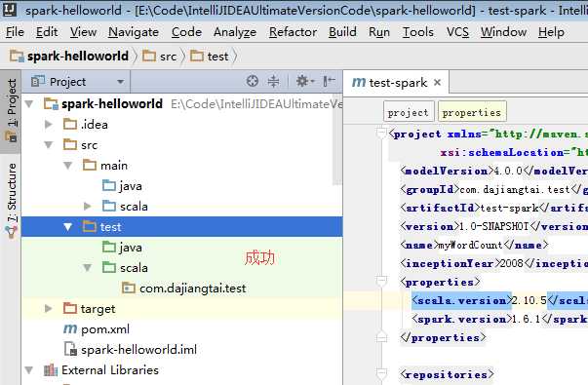Viewport: 588px width, 385px height.
Task: Open the Analyze menu
Action: pyautogui.click(x=235, y=32)
